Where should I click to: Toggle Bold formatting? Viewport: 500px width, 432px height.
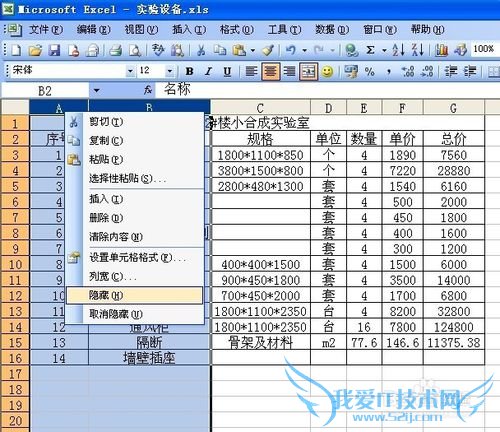189,71
